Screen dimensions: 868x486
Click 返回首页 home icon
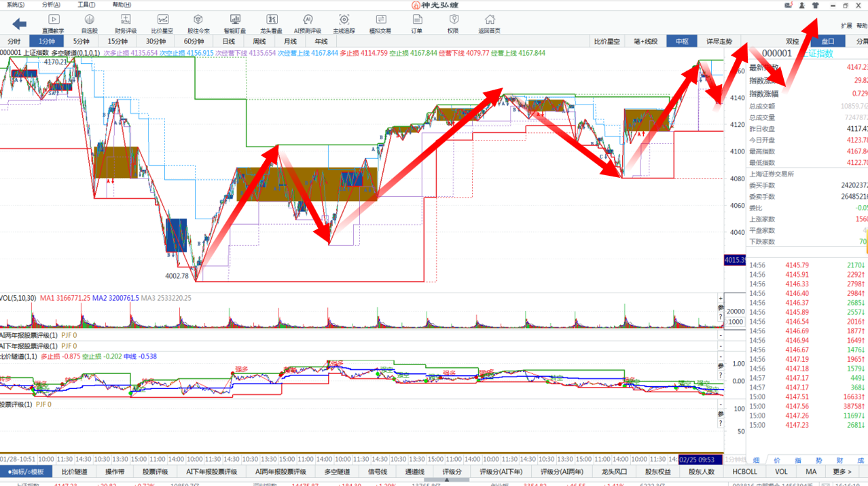point(489,23)
